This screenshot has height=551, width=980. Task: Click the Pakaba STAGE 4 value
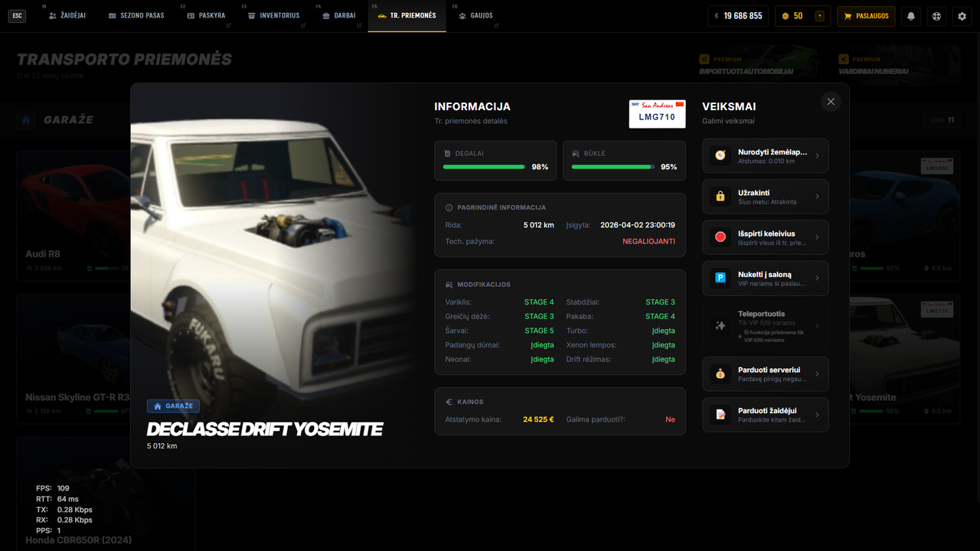point(660,316)
